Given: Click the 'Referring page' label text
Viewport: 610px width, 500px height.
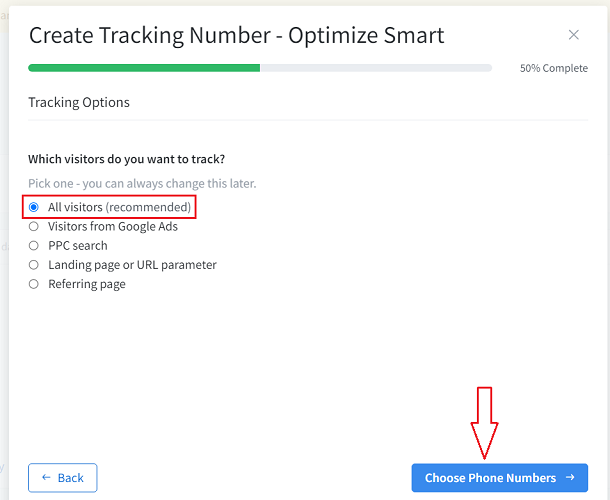Looking at the screenshot, I should point(87,284).
